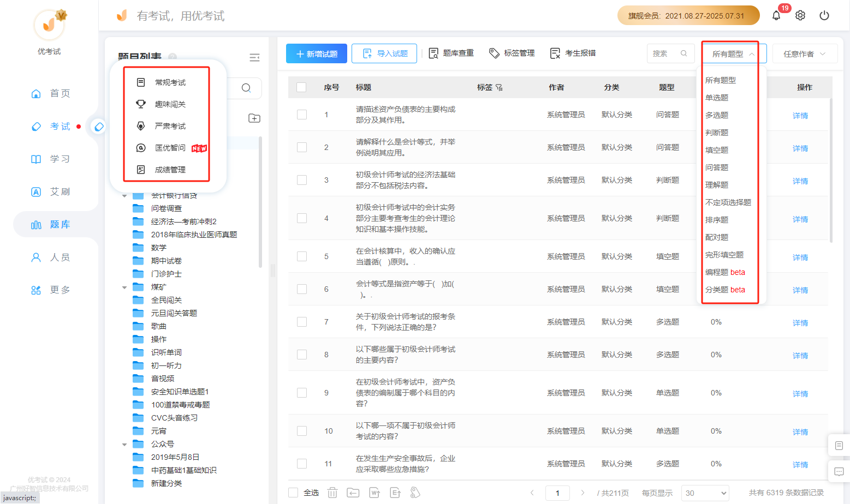Open the 首页 home icon in sidebar
Screen dimensions: 850x504
point(36,94)
